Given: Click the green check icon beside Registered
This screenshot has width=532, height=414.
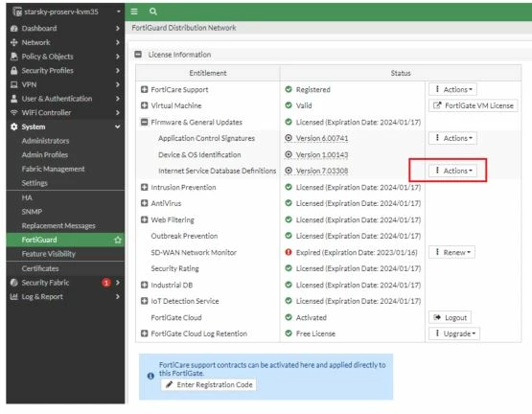Looking at the screenshot, I should [289, 89].
